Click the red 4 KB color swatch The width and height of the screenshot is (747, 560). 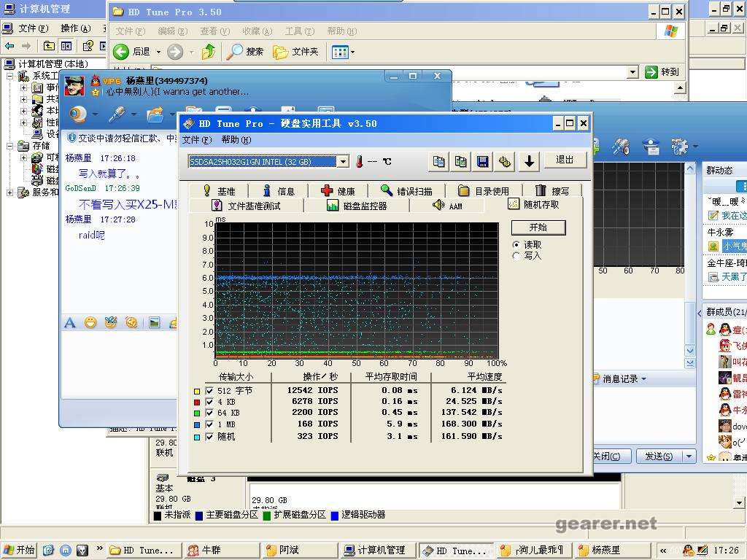(x=197, y=402)
